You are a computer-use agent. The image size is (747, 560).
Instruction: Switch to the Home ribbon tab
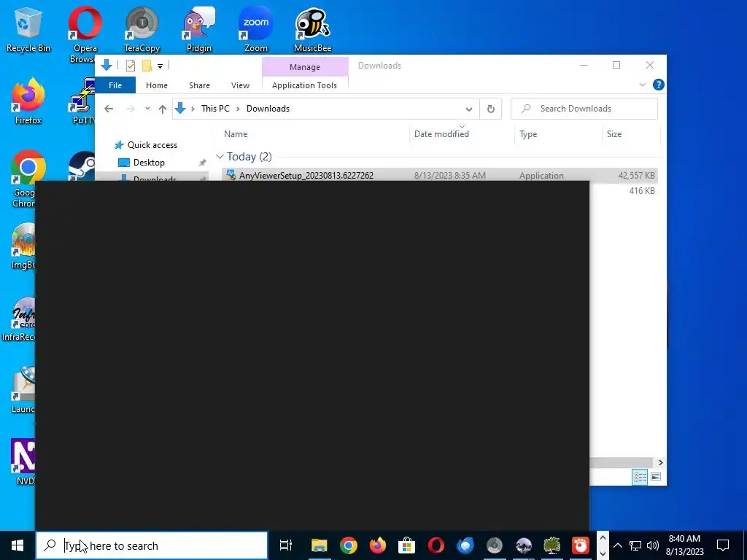click(x=157, y=85)
